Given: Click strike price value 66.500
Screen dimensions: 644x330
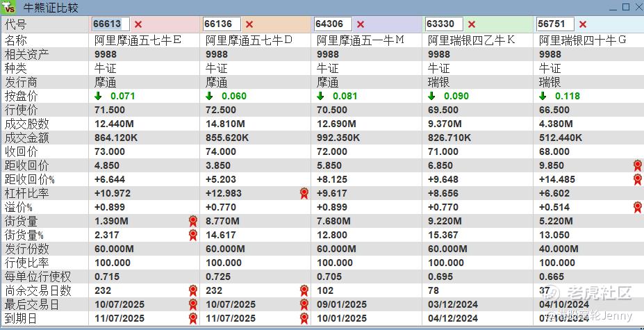Looking at the screenshot, I should pos(554,110).
